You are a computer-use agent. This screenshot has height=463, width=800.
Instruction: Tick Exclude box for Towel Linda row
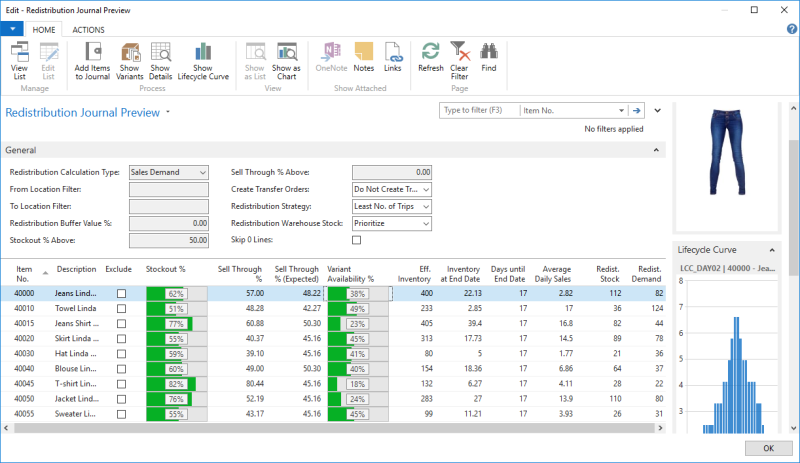pyautogui.click(x=121, y=309)
